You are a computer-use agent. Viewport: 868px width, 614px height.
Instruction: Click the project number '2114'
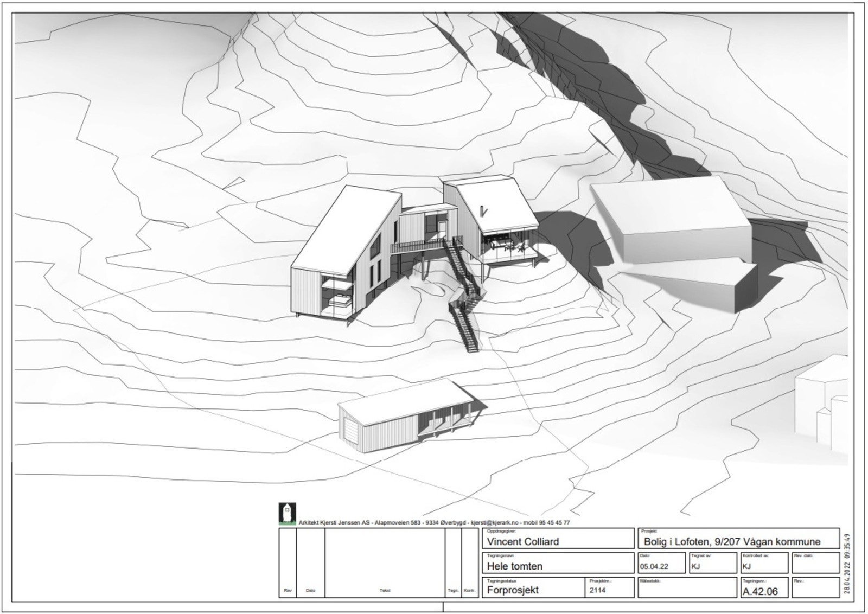pyautogui.click(x=597, y=590)
